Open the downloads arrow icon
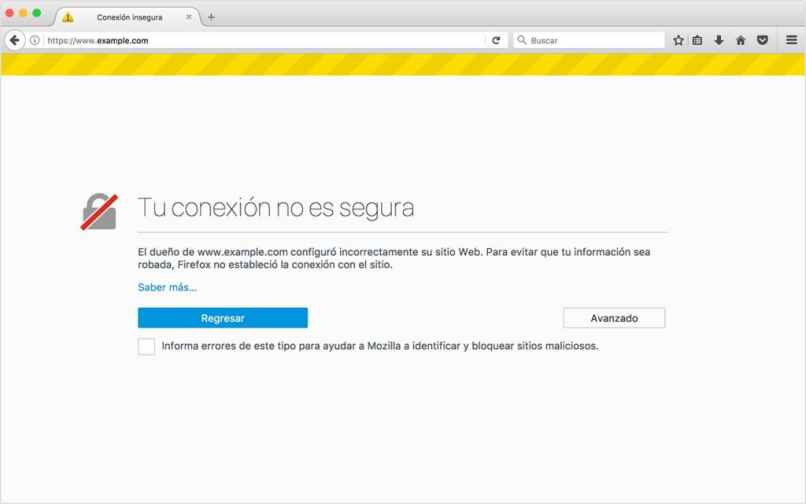 719,40
